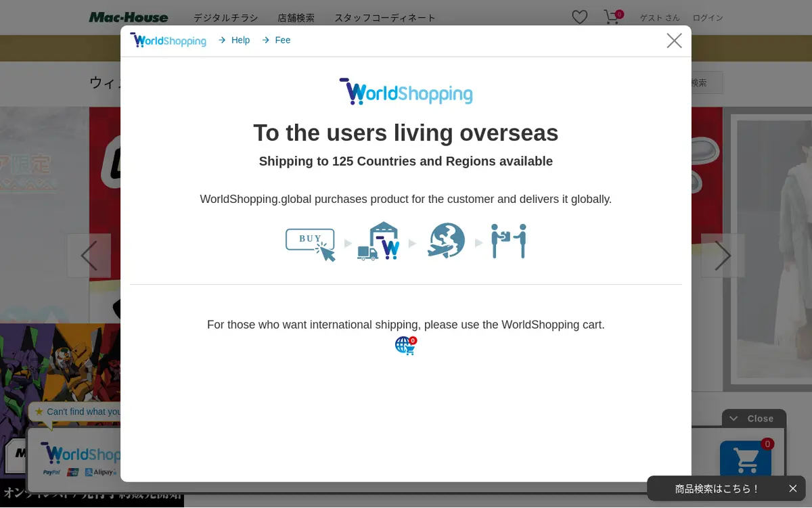Click the ログイン link
This screenshot has width=812, height=508.
pos(708,18)
